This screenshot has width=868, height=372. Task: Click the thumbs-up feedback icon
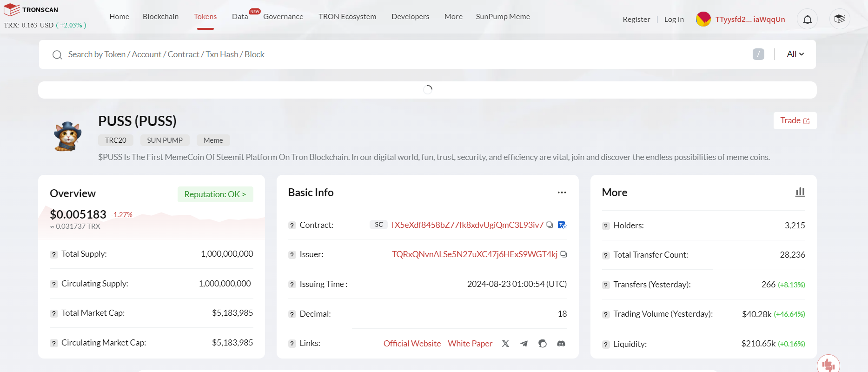[828, 365]
